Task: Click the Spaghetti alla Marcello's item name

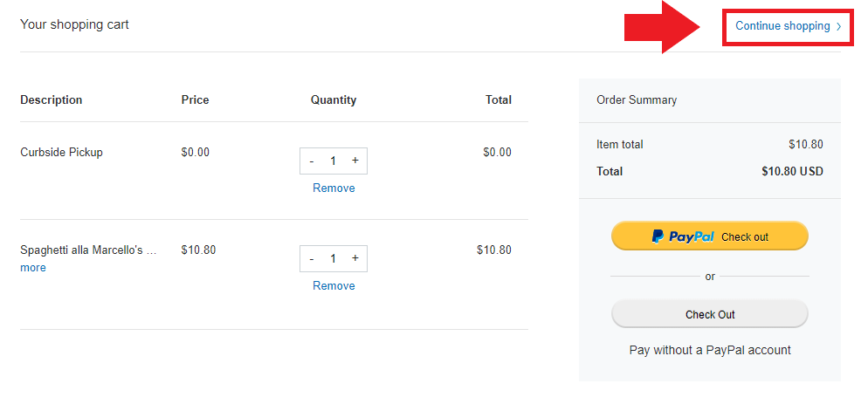Action: click(88, 250)
